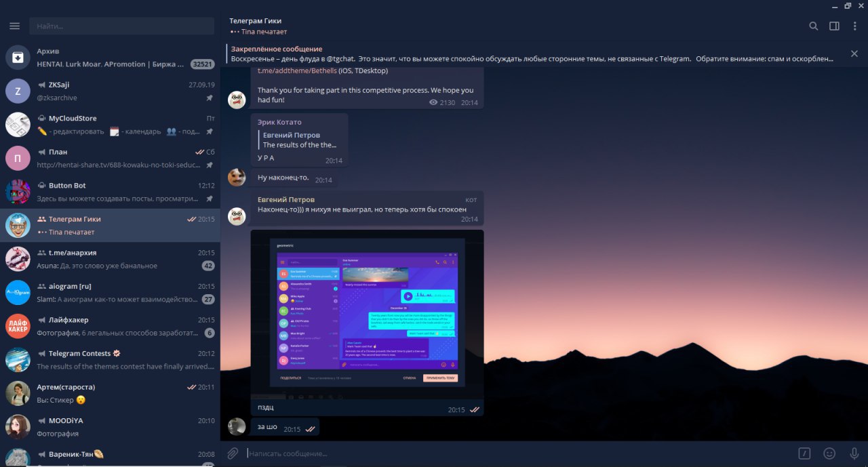Click the 2130 views counter

point(442,103)
